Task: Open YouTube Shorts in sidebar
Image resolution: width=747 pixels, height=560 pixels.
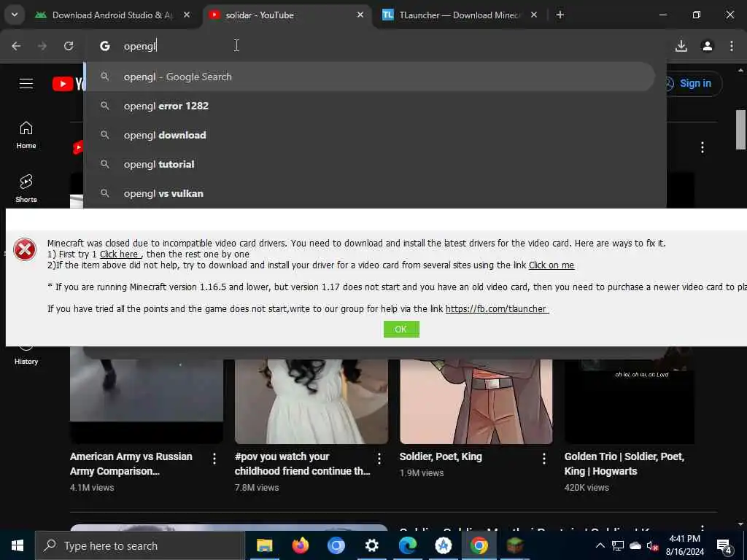Action: click(26, 188)
